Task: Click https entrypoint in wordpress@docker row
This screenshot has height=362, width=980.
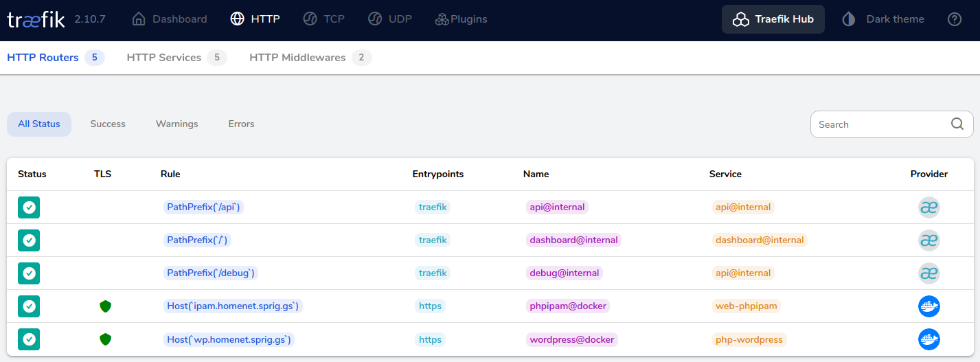Action: 430,339
